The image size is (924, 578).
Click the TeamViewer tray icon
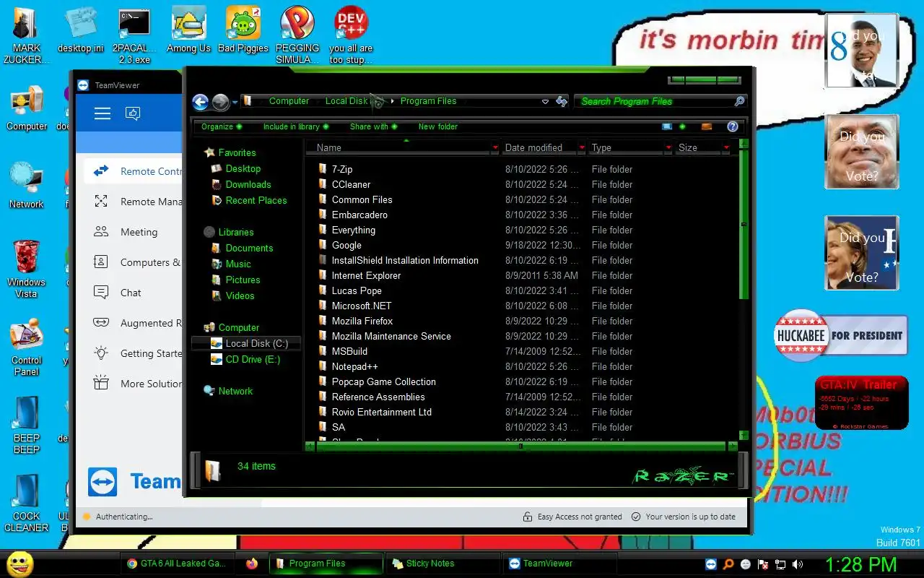[x=711, y=564]
